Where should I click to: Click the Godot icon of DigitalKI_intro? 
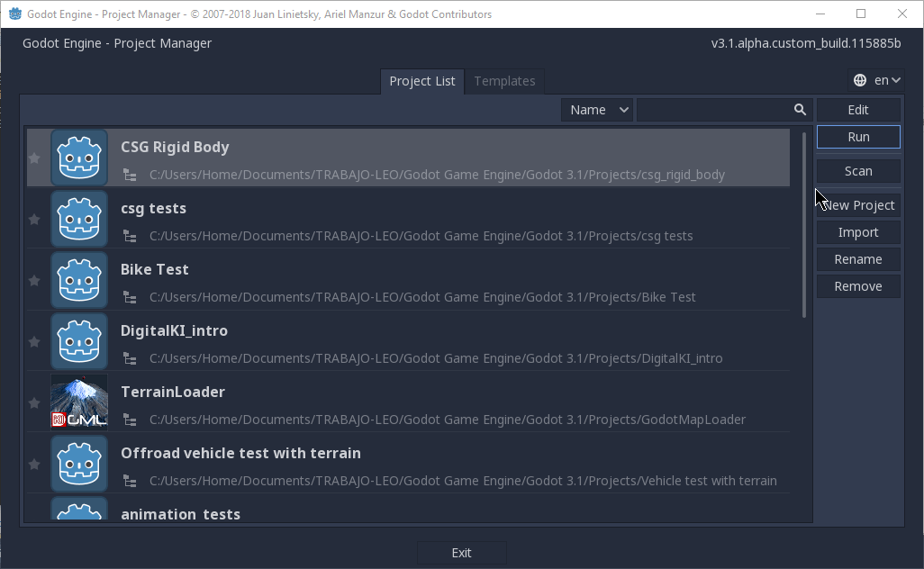pyautogui.click(x=79, y=341)
